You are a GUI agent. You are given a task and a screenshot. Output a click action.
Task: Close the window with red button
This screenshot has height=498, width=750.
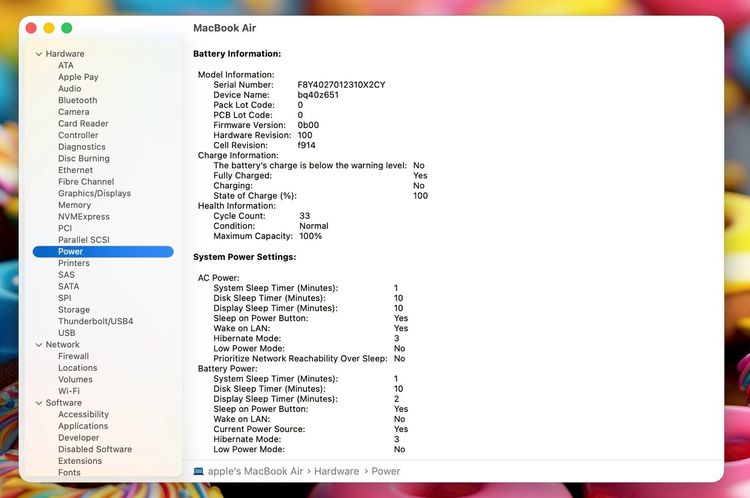[x=31, y=28]
